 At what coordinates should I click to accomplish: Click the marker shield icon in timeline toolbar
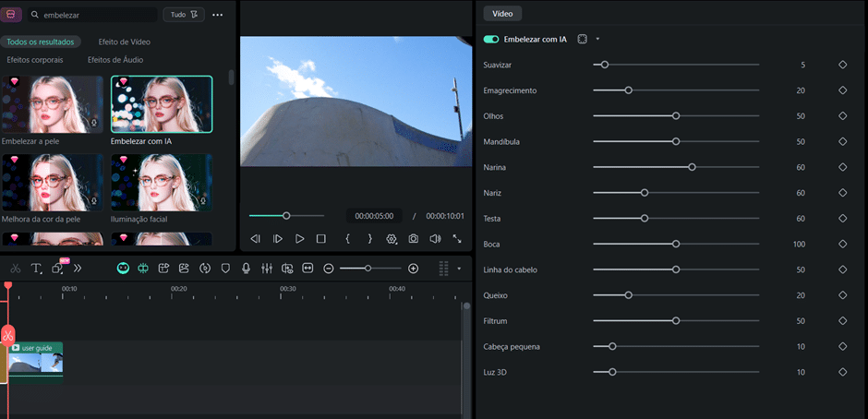(225, 269)
